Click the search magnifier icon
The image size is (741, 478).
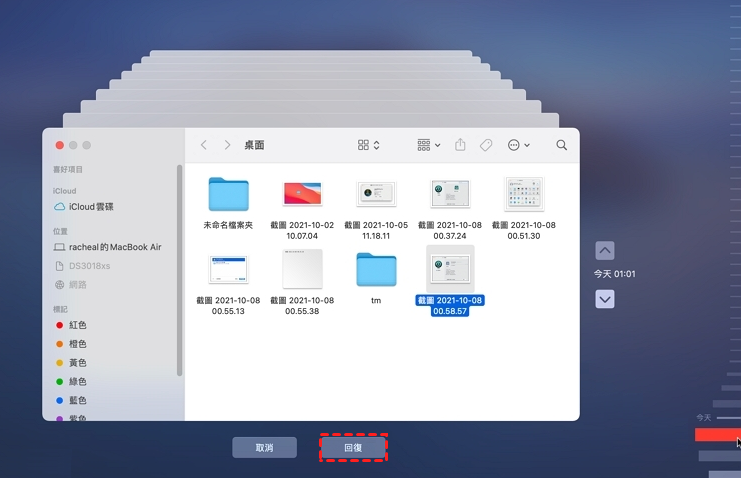pyautogui.click(x=561, y=145)
